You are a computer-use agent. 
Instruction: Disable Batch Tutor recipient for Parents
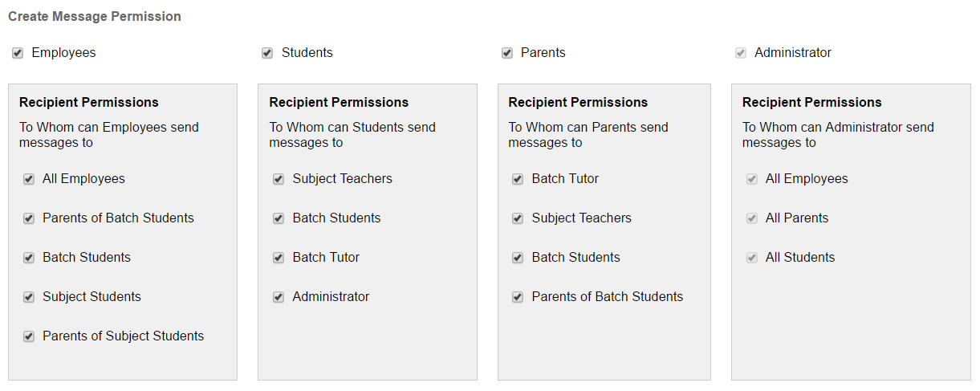pyautogui.click(x=518, y=179)
